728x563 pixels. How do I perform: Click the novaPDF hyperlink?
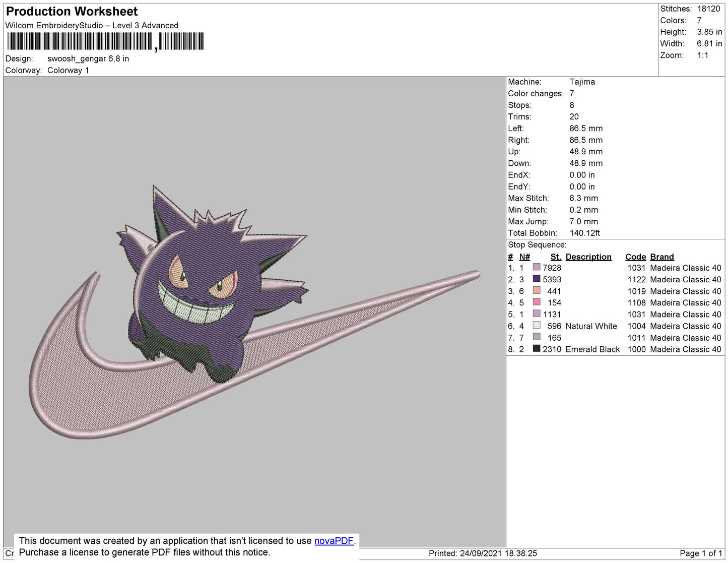[x=334, y=541]
